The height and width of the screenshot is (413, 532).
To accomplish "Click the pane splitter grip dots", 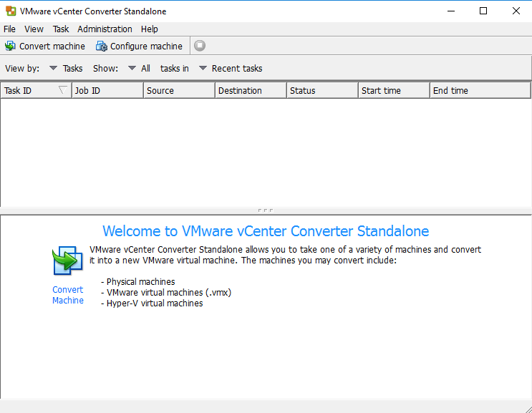I will (x=266, y=210).
